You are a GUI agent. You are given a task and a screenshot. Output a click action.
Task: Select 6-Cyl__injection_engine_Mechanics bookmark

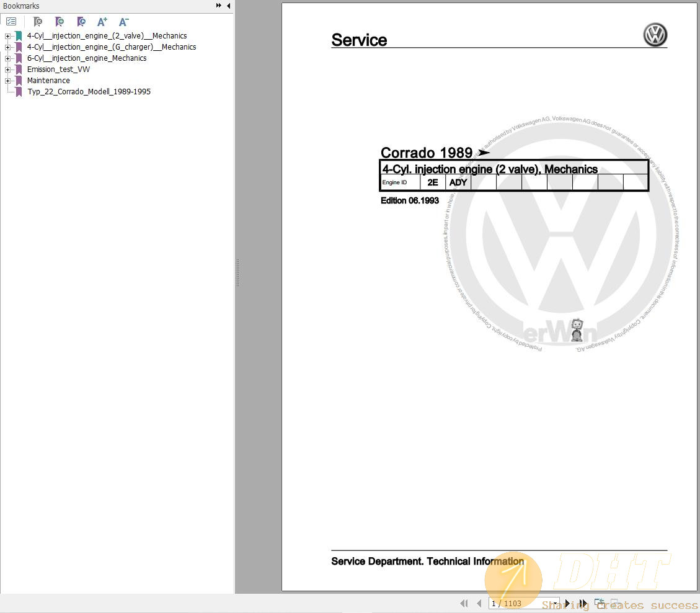coord(87,58)
